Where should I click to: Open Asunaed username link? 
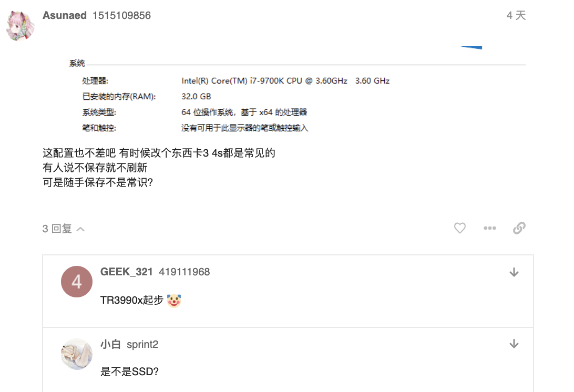tap(65, 15)
